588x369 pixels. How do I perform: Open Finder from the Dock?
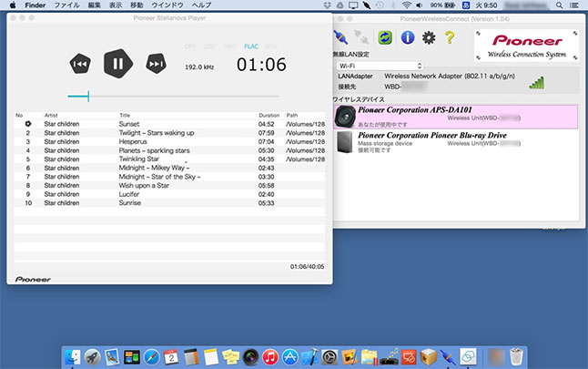point(73,357)
